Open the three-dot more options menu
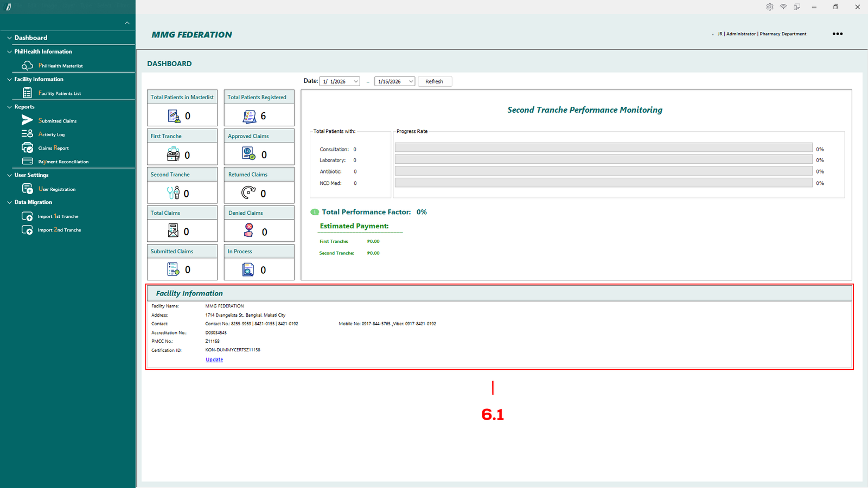 coord(838,34)
